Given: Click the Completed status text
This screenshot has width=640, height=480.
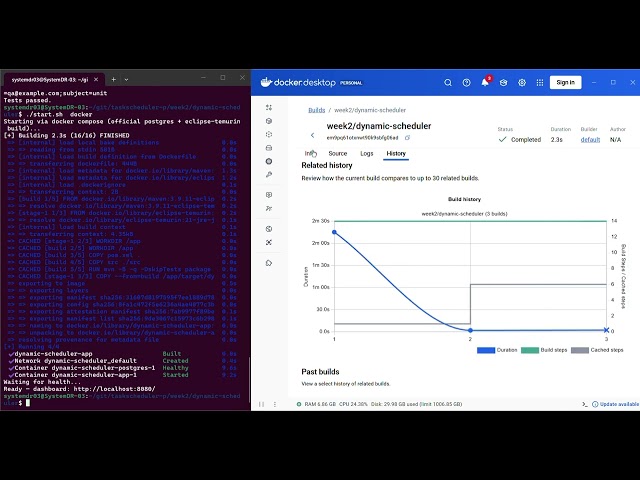Looking at the screenshot, I should pyautogui.click(x=526, y=140).
